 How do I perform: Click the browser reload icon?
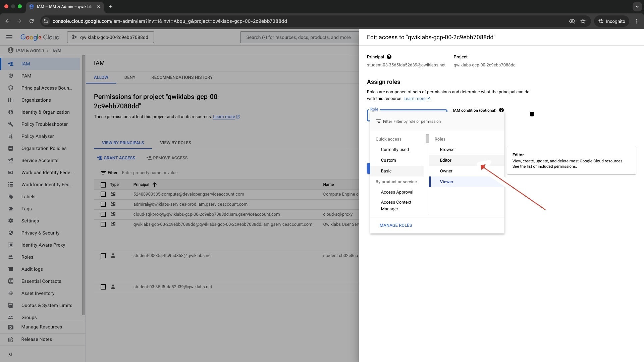click(x=32, y=21)
